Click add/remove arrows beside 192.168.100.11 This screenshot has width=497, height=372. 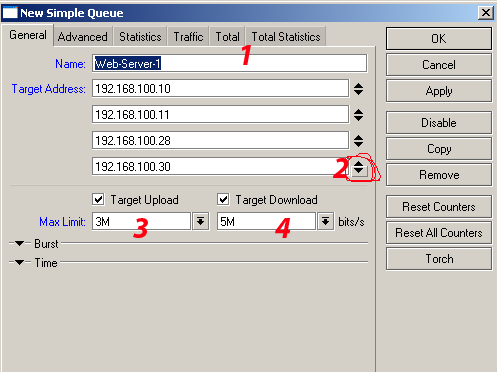coord(358,115)
